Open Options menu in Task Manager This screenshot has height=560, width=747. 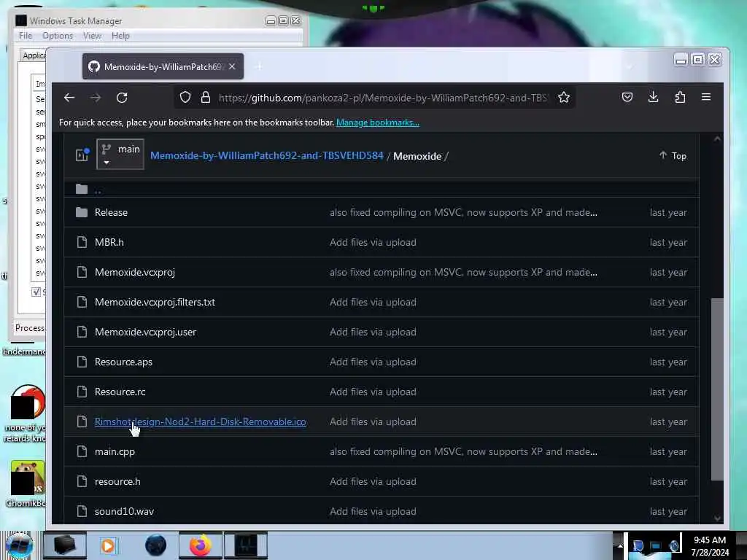(x=58, y=36)
